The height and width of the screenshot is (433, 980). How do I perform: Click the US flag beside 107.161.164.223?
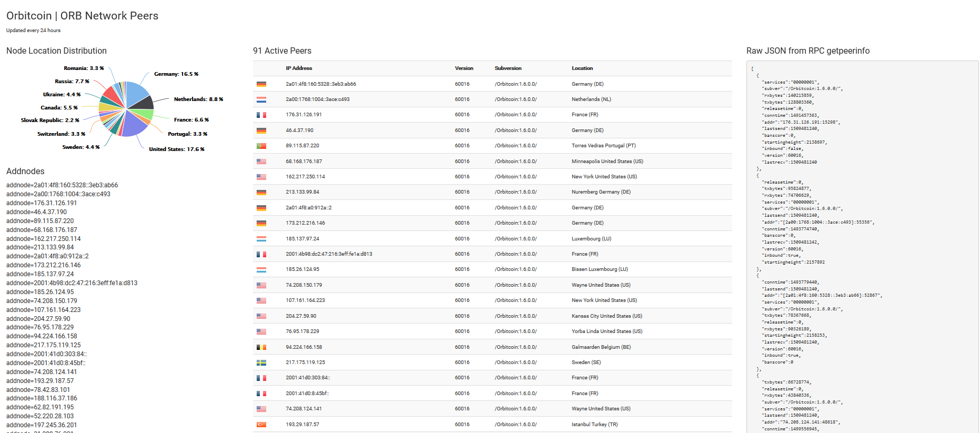(x=261, y=300)
